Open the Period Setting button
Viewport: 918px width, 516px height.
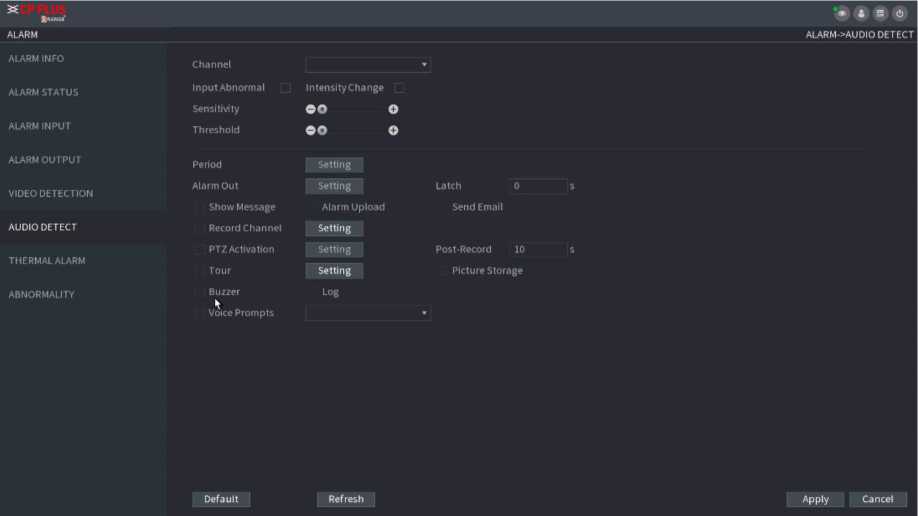[x=334, y=165]
